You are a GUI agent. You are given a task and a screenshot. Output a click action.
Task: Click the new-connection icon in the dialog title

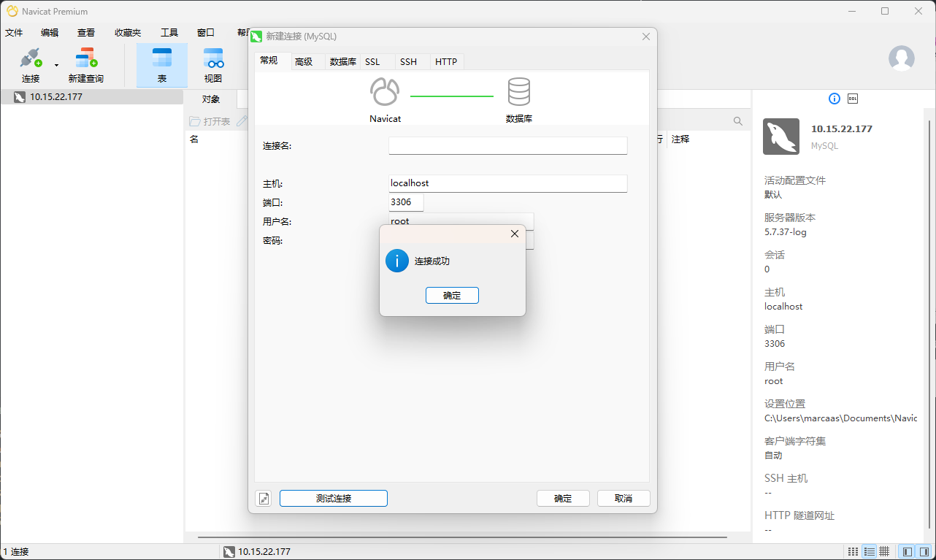click(x=256, y=37)
